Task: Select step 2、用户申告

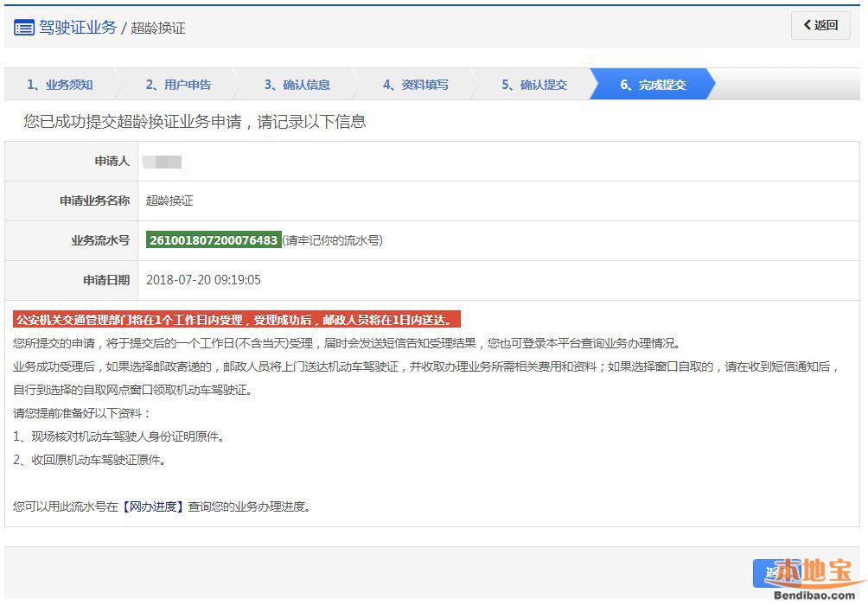Action: click(178, 85)
